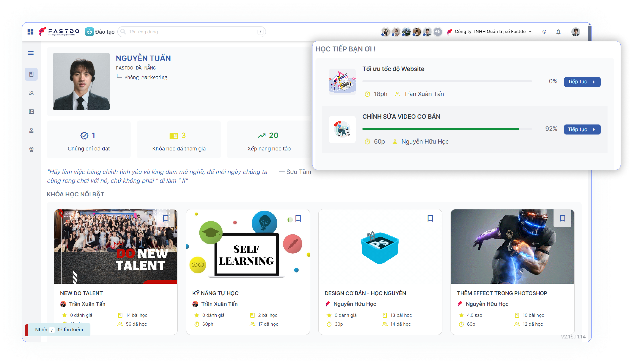
Task: Select the book/courses sidebar icon
Action: pyautogui.click(x=31, y=74)
